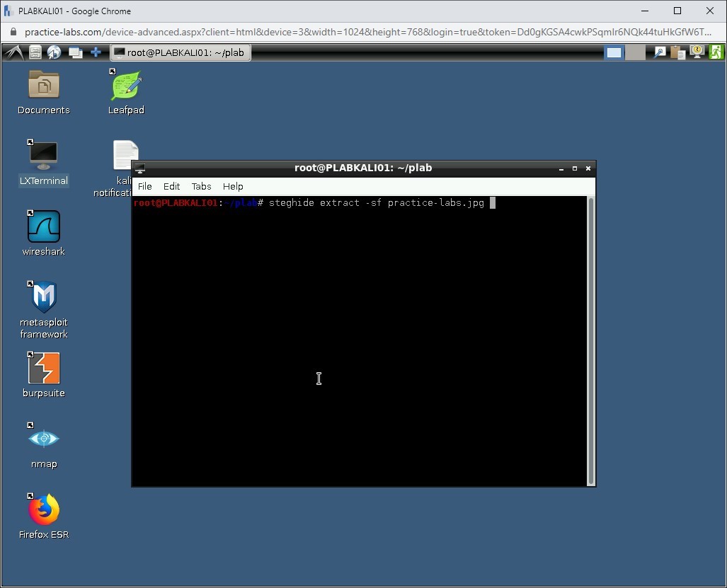Launch metasploit framework from the desktop
Image resolution: width=727 pixels, height=588 pixels.
point(44,298)
